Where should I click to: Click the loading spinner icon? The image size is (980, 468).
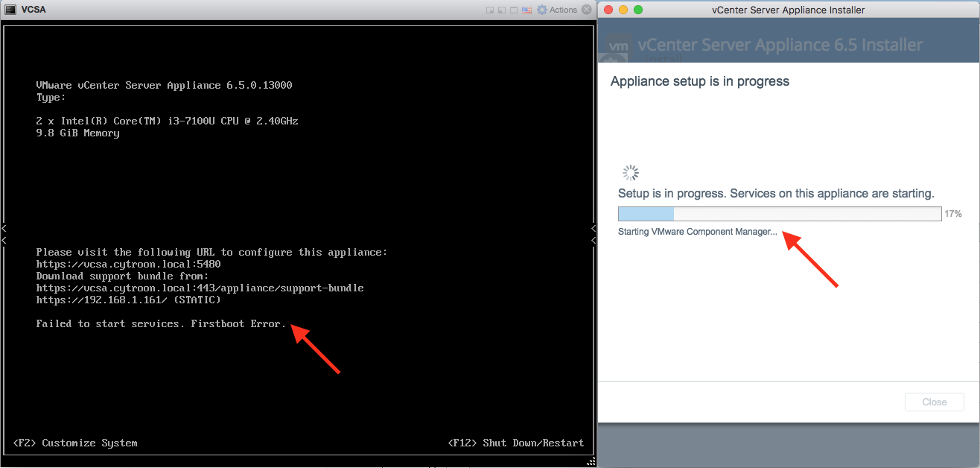tap(631, 173)
